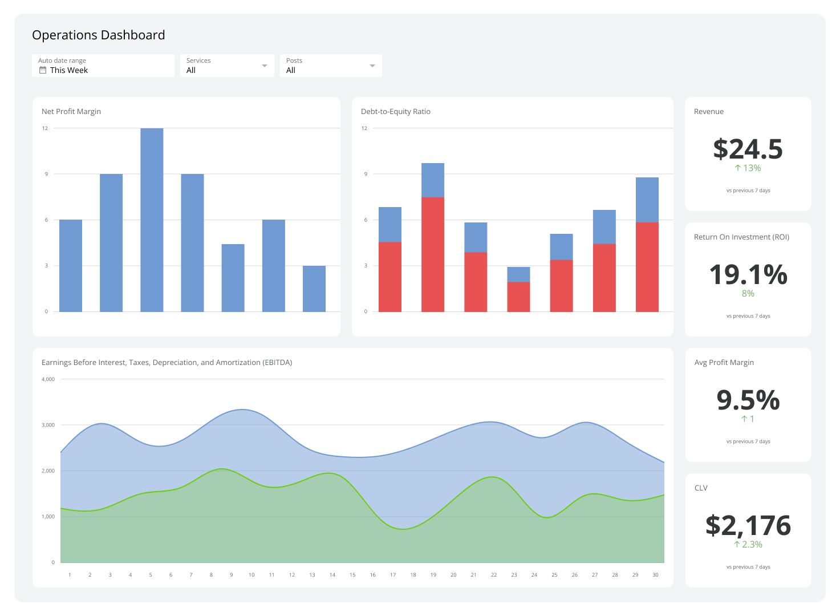Click the CLV value $2,176
This screenshot has height=616, width=840.
tap(748, 525)
